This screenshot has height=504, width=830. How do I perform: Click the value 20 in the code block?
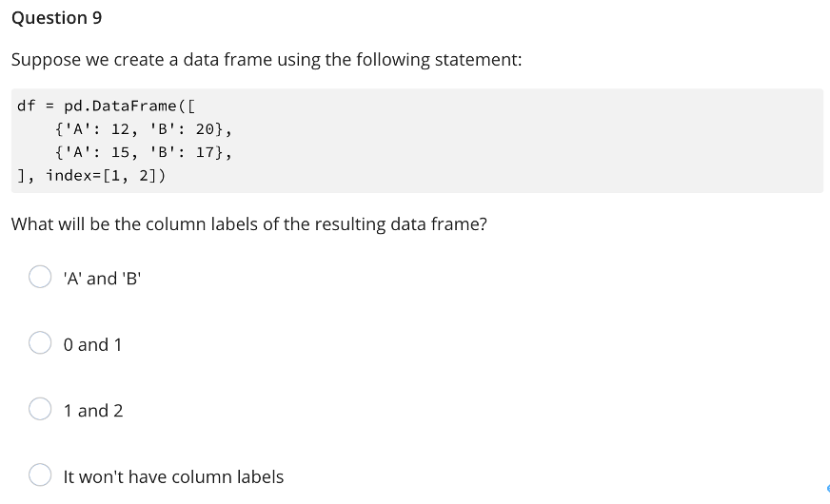(x=205, y=129)
